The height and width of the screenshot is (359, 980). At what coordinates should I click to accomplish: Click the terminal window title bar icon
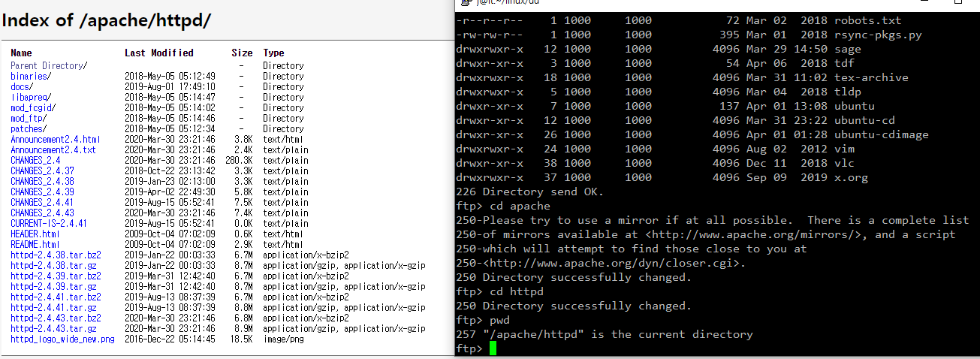466,3
